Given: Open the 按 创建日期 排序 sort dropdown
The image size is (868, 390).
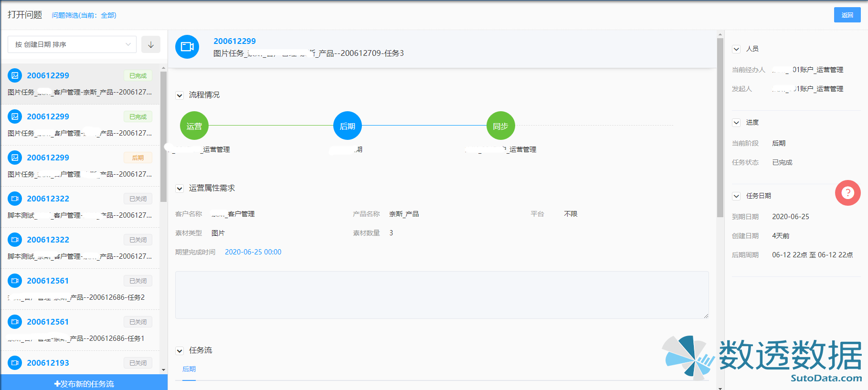Looking at the screenshot, I should pyautogui.click(x=72, y=44).
